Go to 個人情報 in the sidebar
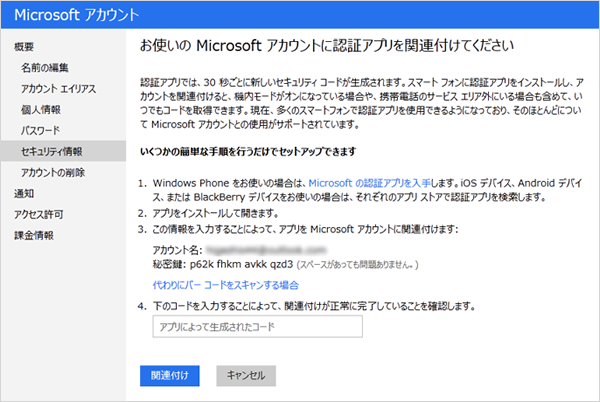Screen dimensions: 600x402 click(41, 110)
